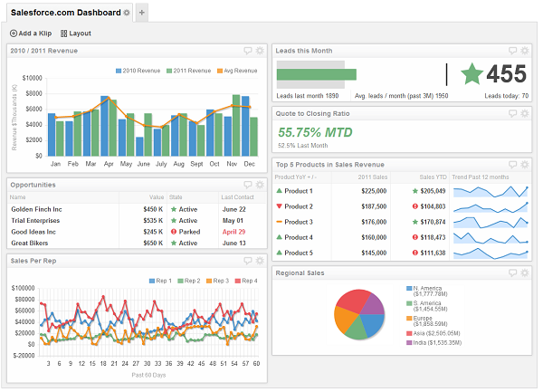This screenshot has width=543, height=392.
Task: Click the gear icon next to the Salesforce.com Dashboard tab title
Action: point(127,13)
